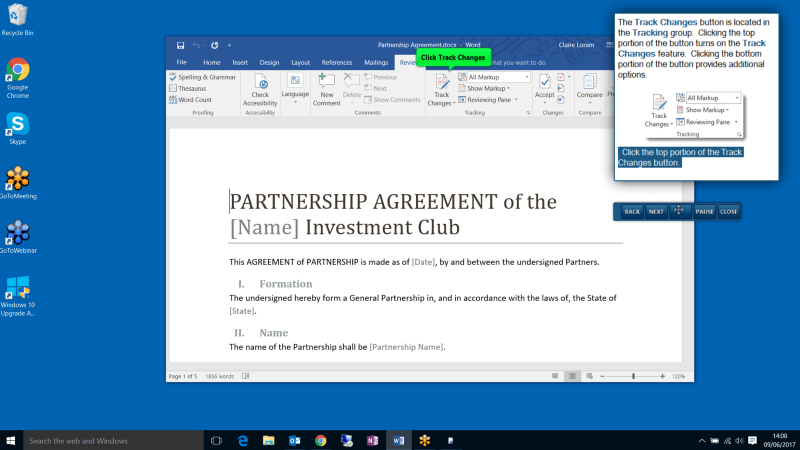Image resolution: width=800 pixels, height=450 pixels.
Task: Click the zoom slider in Word status bar
Action: (x=633, y=377)
